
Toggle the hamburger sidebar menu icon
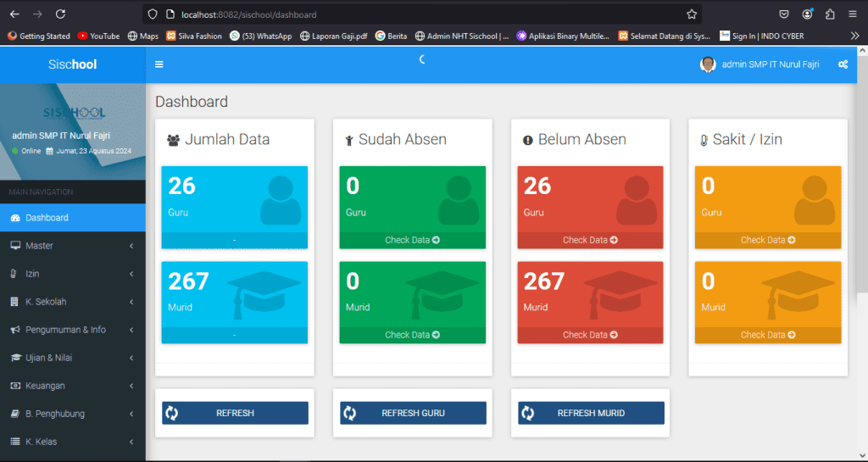(x=159, y=64)
